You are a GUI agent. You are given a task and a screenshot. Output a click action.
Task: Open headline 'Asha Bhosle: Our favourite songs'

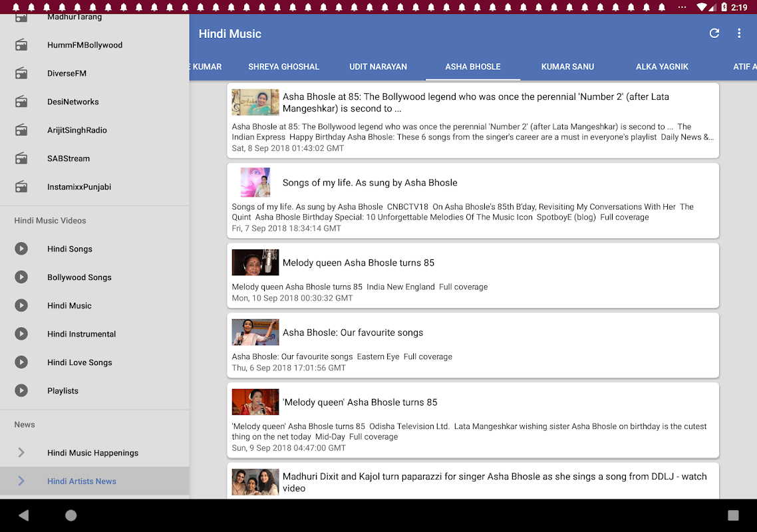353,332
